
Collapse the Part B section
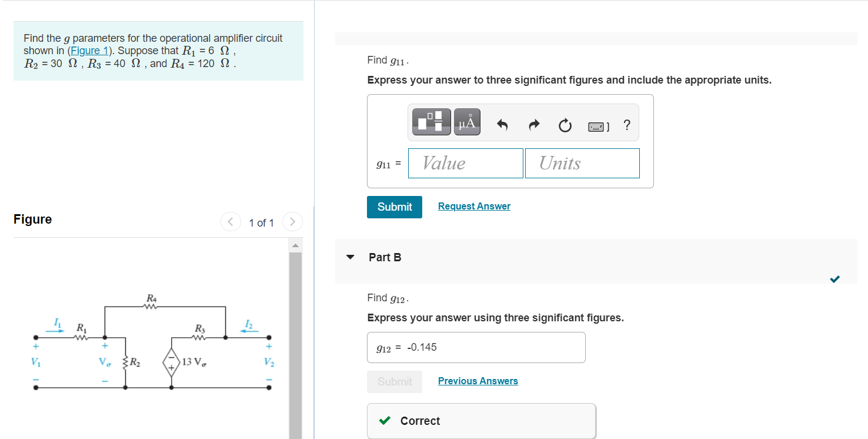(350, 257)
